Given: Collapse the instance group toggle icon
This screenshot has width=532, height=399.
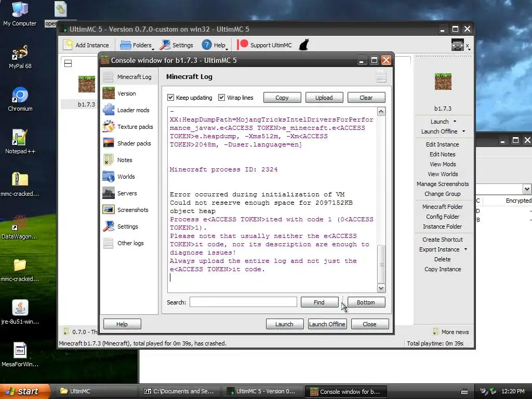Looking at the screenshot, I should coord(68,63).
